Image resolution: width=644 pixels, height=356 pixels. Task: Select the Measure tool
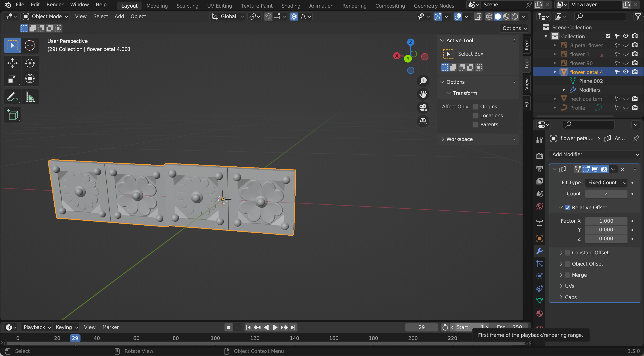[30, 97]
